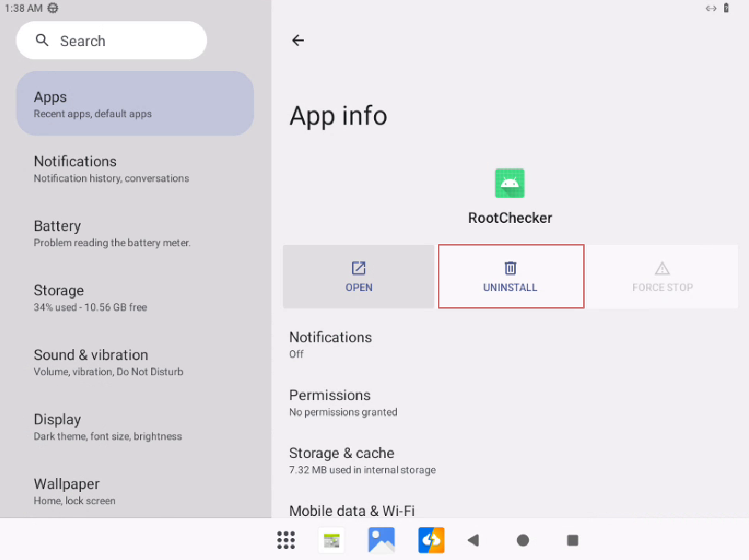Force stop RootChecker
The image size is (749, 560).
tap(662, 276)
